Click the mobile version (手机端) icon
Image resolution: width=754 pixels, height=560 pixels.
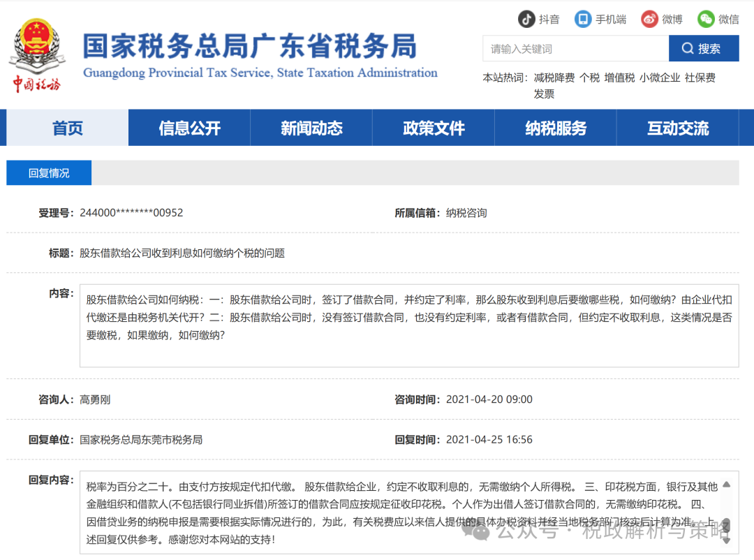pos(582,19)
